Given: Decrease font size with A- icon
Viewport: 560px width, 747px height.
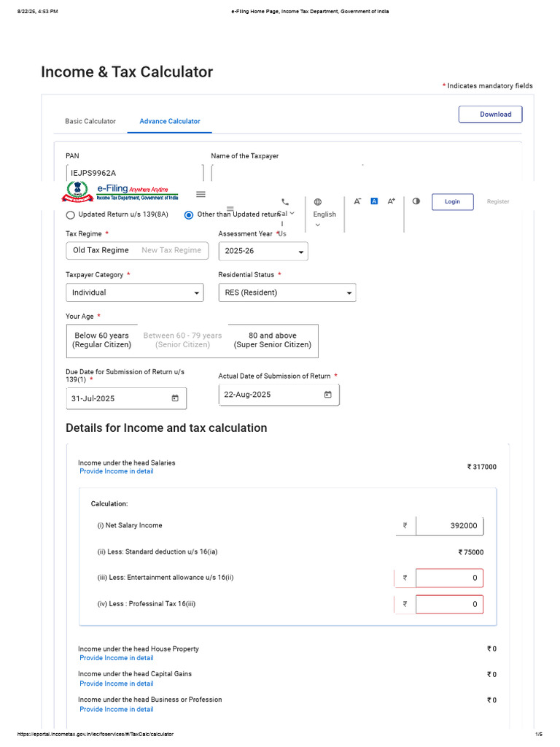Looking at the screenshot, I should (x=357, y=201).
